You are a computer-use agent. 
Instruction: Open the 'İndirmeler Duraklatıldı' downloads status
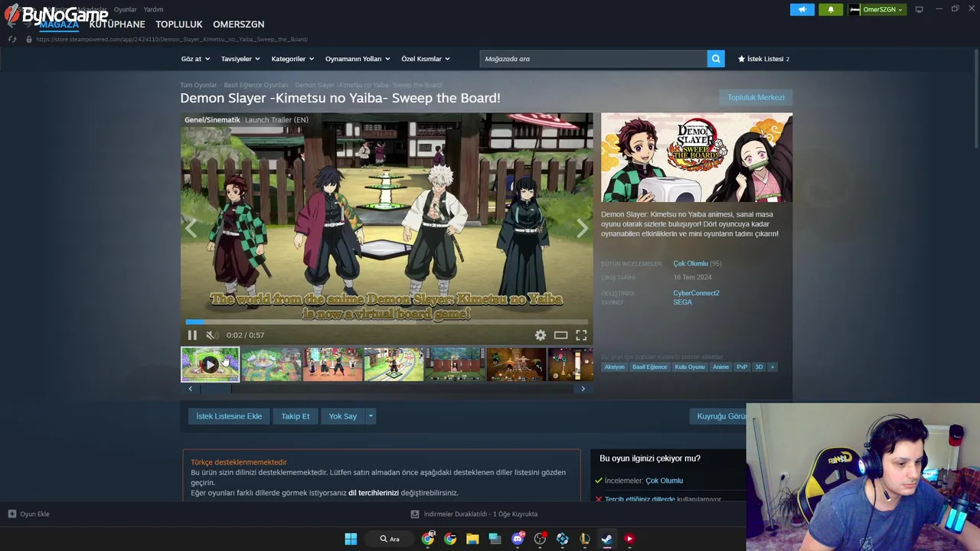coord(474,514)
